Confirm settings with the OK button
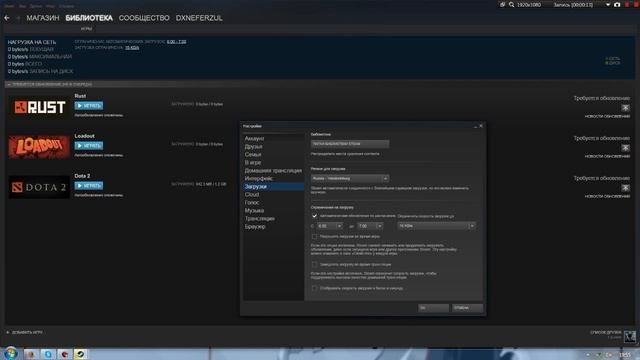 (x=433, y=308)
